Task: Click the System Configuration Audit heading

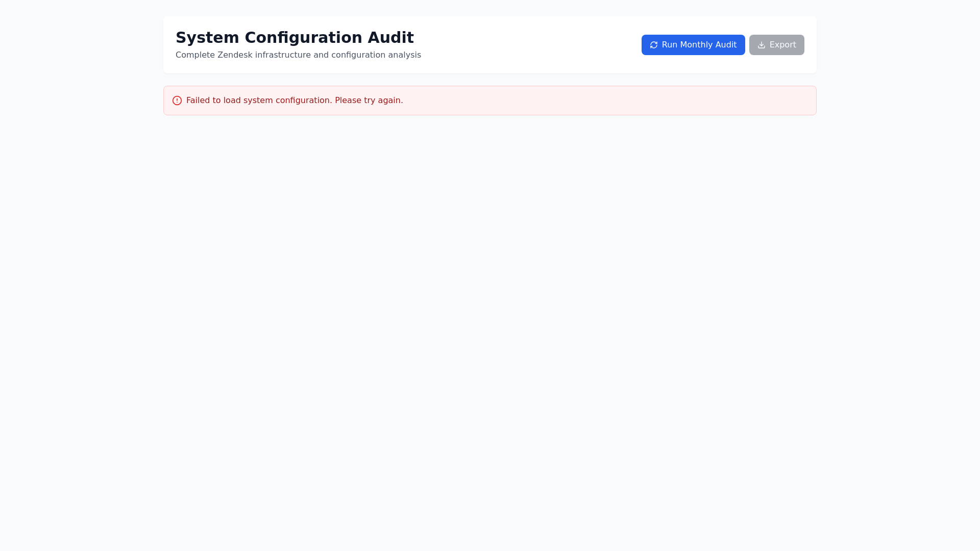Action: coord(295,38)
